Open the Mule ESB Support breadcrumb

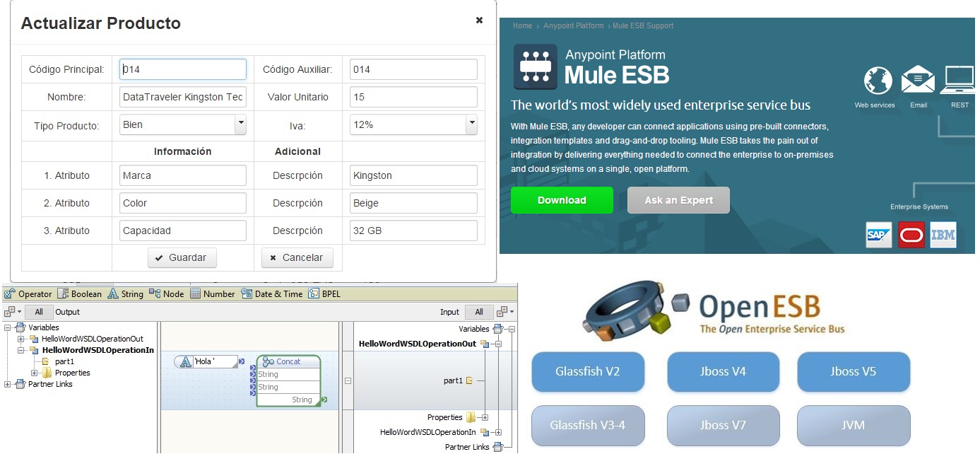(643, 25)
